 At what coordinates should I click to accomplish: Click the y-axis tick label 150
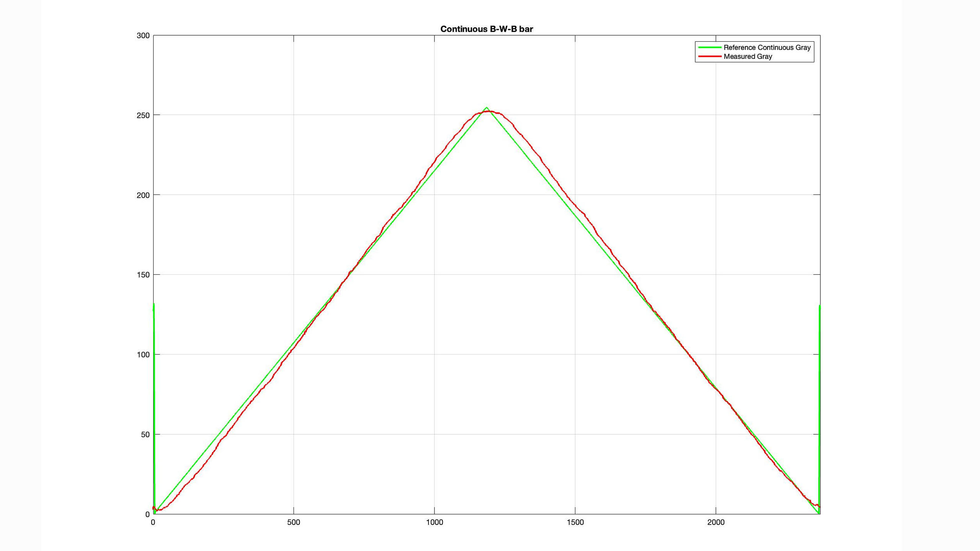pyautogui.click(x=143, y=275)
